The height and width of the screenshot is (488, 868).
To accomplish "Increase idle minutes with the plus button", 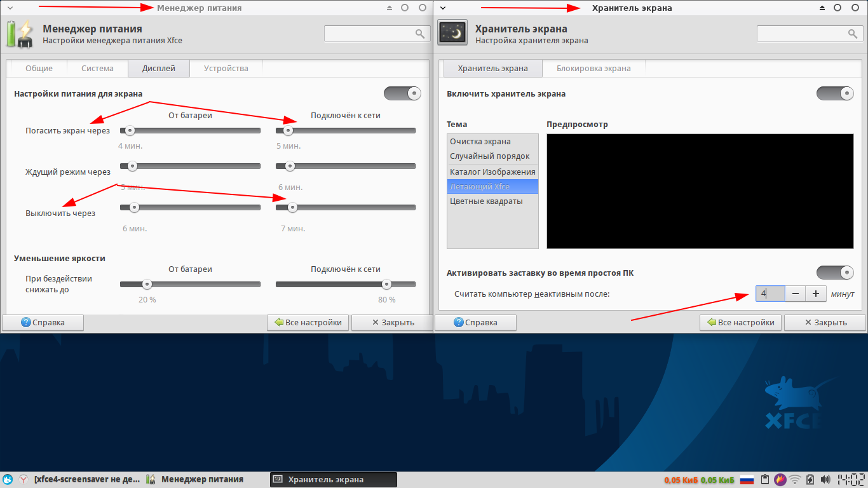I will (x=815, y=294).
